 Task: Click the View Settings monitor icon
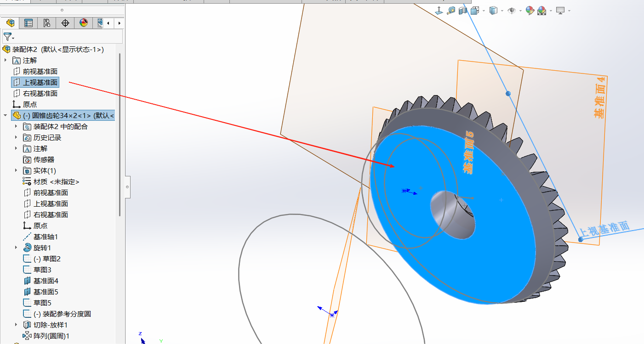pyautogui.click(x=560, y=10)
